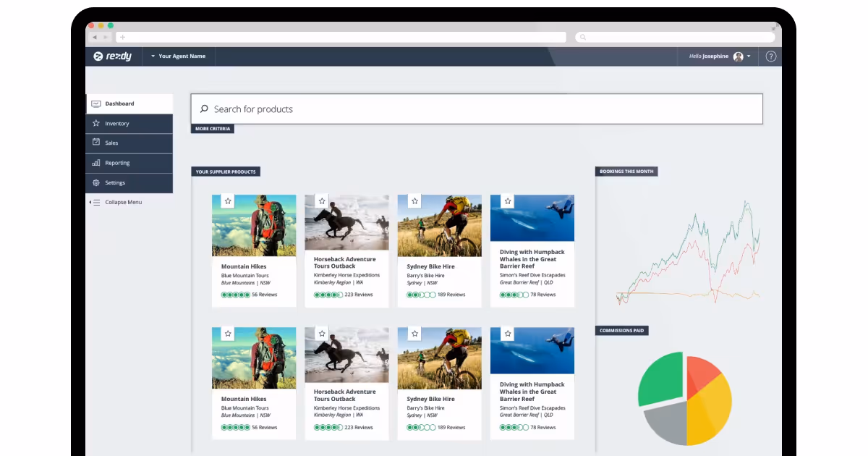Click the Inventory star icon

click(x=96, y=123)
